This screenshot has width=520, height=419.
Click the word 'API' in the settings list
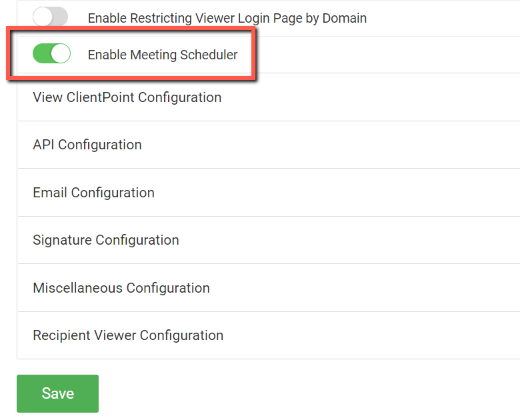coord(44,145)
